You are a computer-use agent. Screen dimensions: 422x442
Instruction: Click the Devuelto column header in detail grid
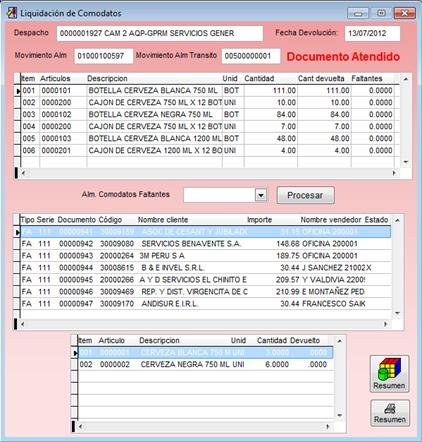point(305,341)
